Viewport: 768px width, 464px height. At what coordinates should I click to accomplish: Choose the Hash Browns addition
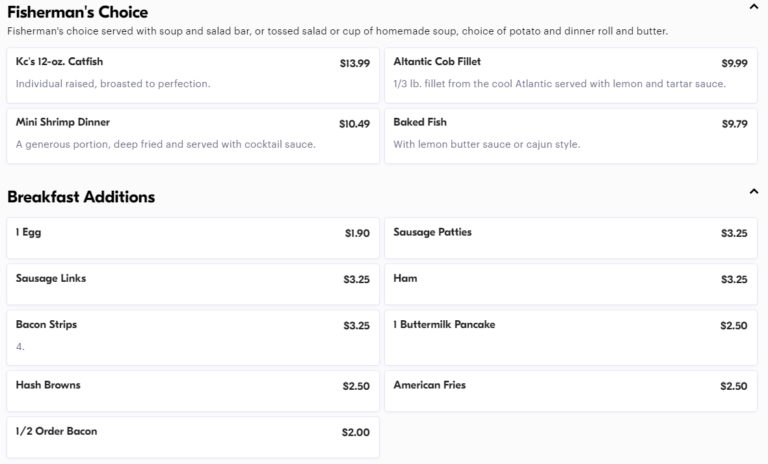click(193, 391)
